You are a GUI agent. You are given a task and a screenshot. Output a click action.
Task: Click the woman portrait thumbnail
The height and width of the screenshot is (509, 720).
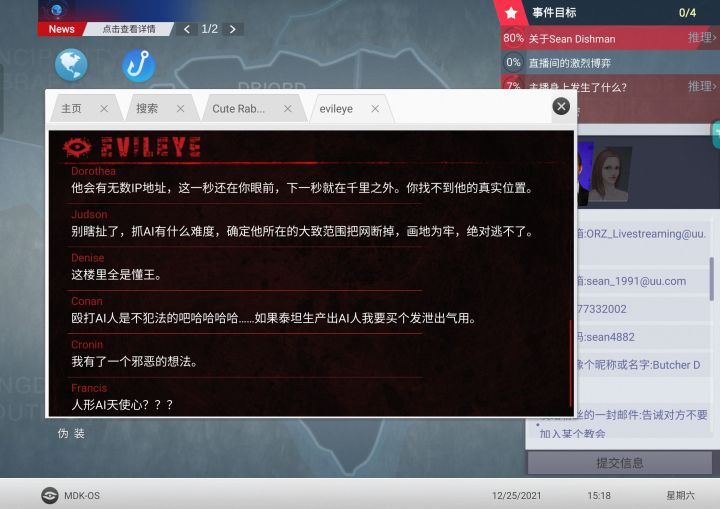pyautogui.click(x=611, y=175)
